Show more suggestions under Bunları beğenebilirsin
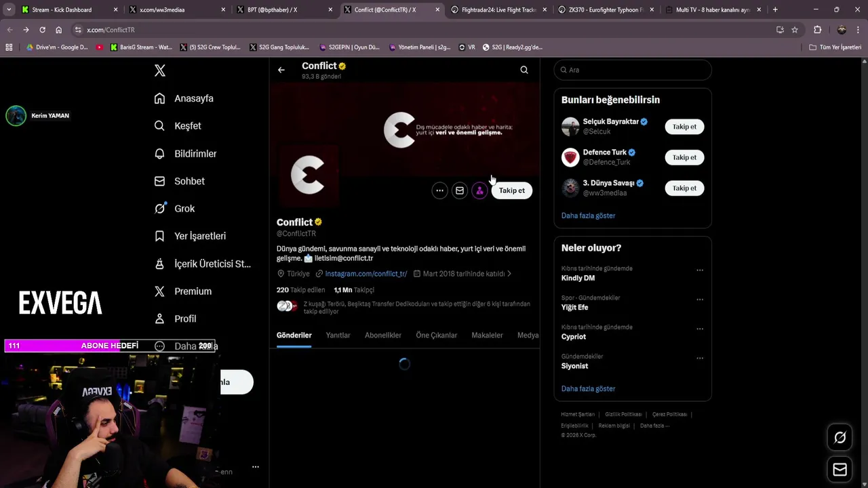Image resolution: width=868 pixels, height=488 pixels. click(x=588, y=216)
